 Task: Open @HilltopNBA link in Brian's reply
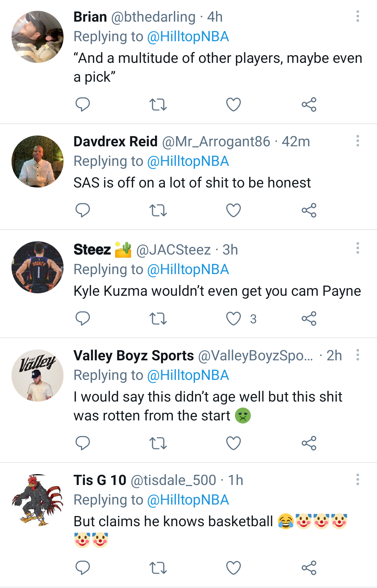tap(188, 37)
